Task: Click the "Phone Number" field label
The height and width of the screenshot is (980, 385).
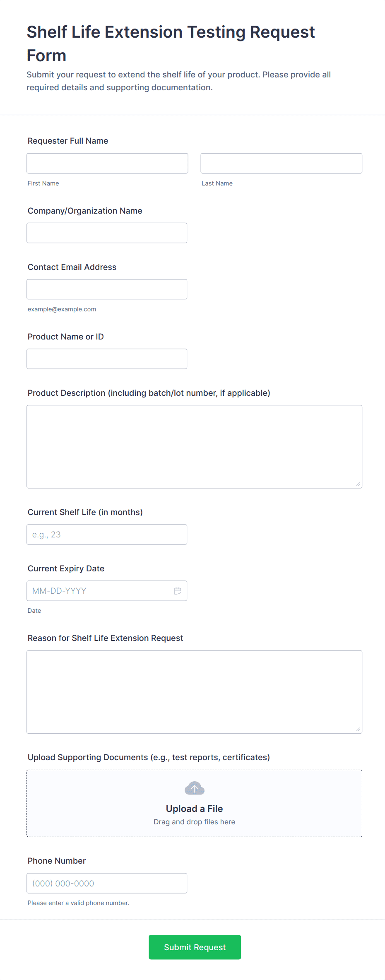Action: 57,861
